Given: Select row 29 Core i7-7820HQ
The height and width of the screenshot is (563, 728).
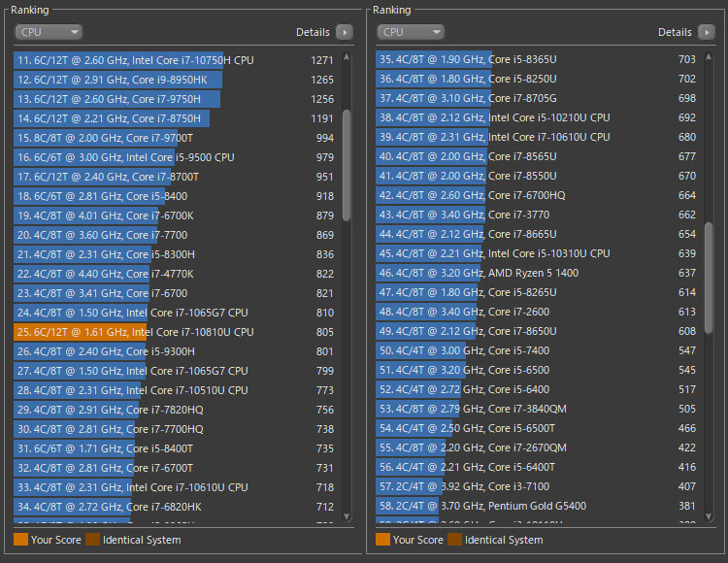Looking at the screenshot, I should tap(175, 410).
